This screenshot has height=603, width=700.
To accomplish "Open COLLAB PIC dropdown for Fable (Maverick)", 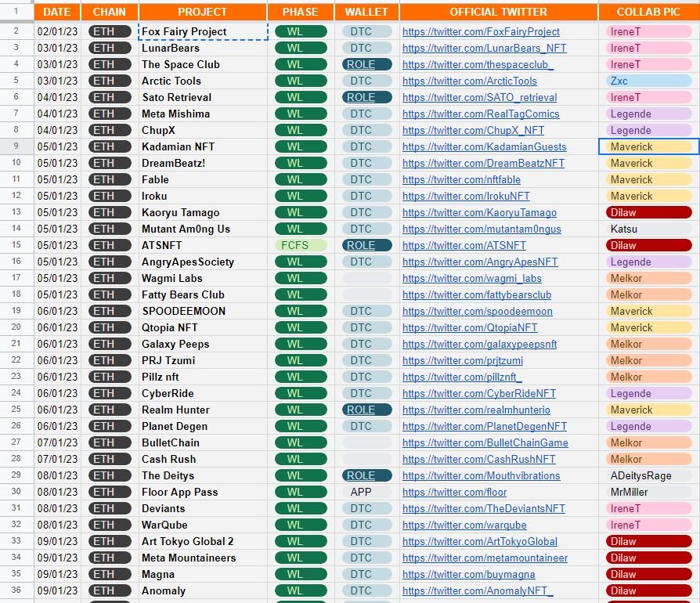I will (x=649, y=180).
